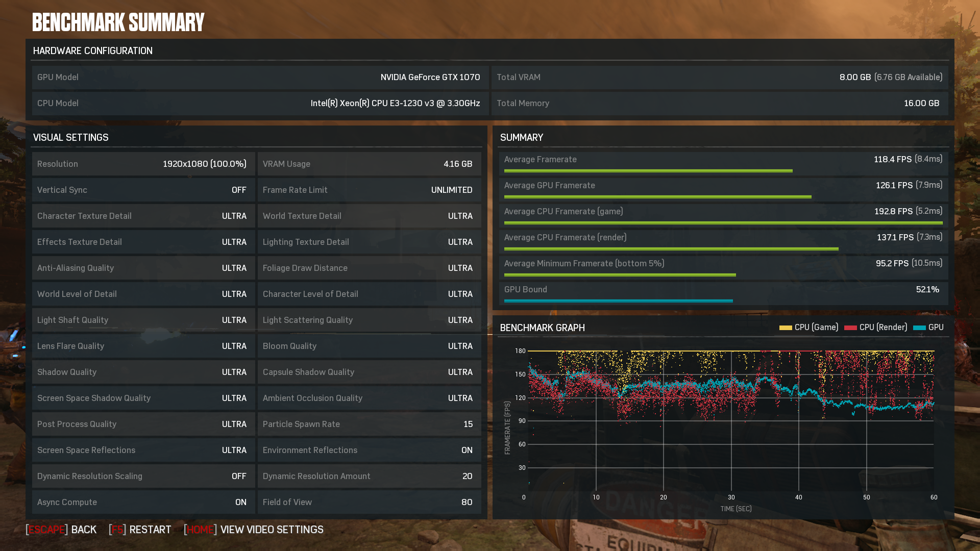Image resolution: width=980 pixels, height=551 pixels.
Task: Click Average CPU Framerate (render) entry
Action: pos(723,242)
